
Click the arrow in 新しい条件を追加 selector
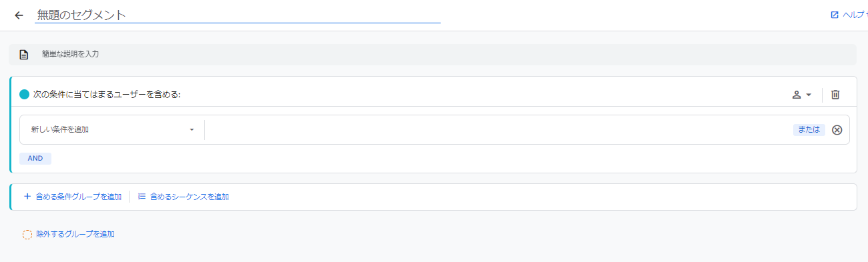192,130
